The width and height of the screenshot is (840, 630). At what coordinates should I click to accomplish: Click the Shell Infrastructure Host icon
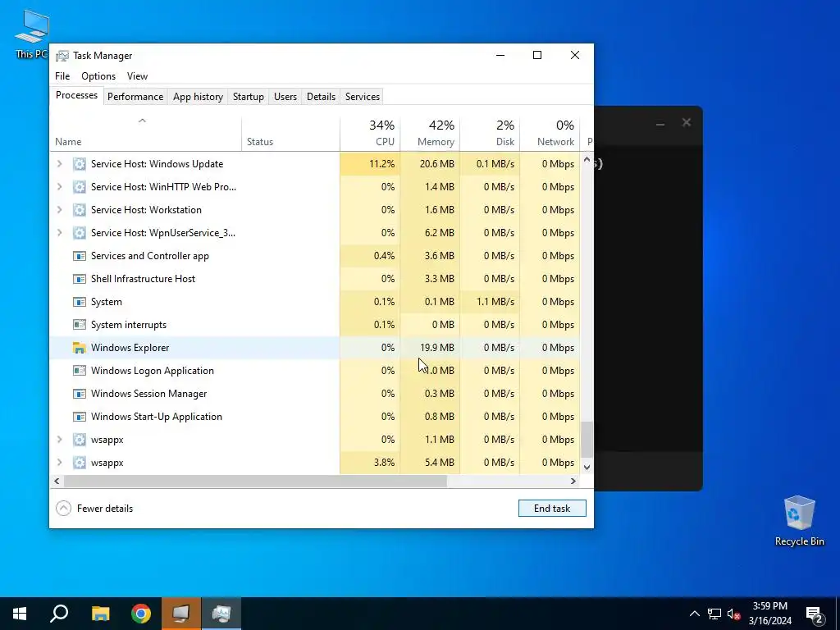80,279
